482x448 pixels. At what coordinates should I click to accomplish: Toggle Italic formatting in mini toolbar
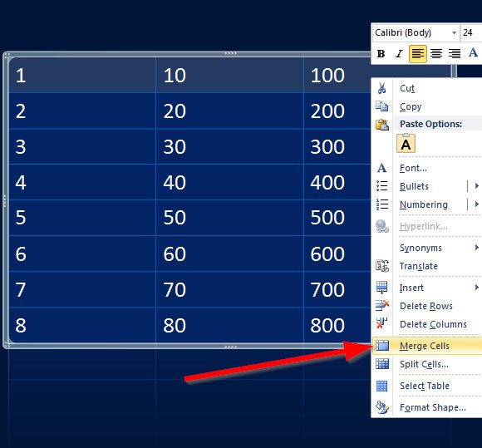click(399, 54)
